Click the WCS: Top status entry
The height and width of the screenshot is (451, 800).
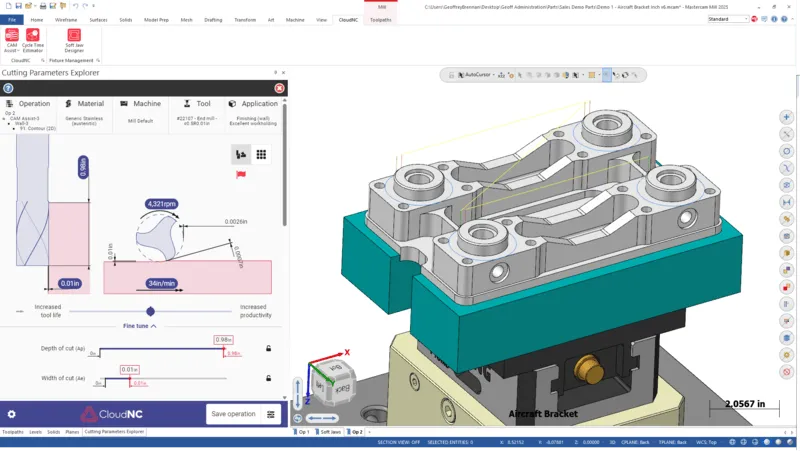pyautogui.click(x=706, y=442)
